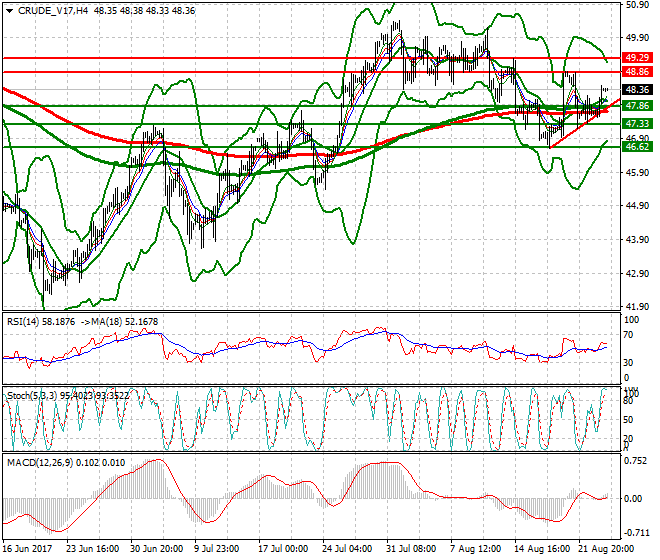Click the MACD zero level label 0.00

pyautogui.click(x=633, y=499)
